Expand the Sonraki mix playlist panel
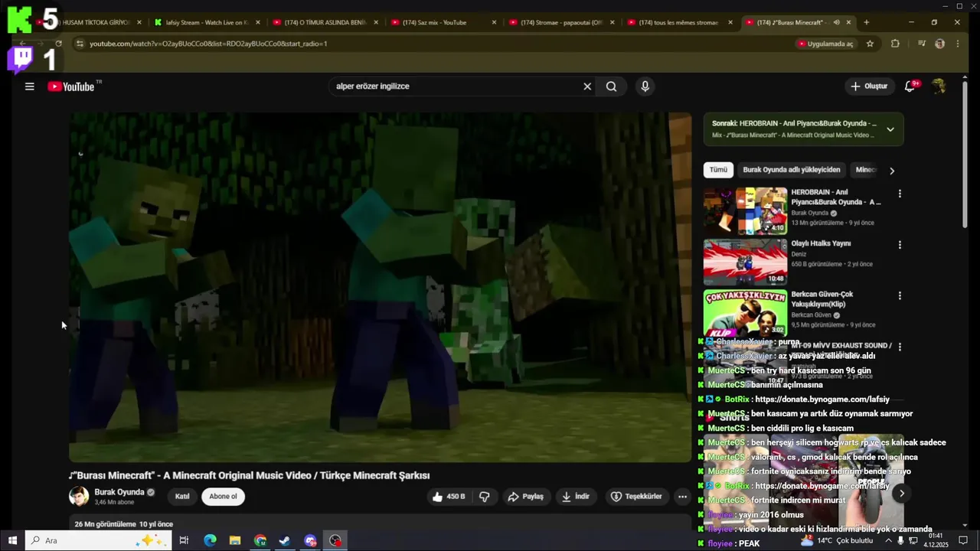The width and height of the screenshot is (980, 551). [x=890, y=129]
